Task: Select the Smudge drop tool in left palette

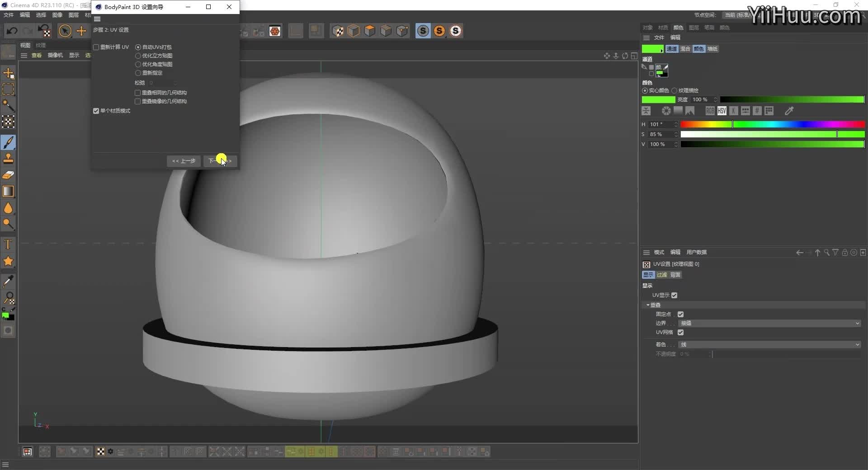Action: click(x=8, y=208)
